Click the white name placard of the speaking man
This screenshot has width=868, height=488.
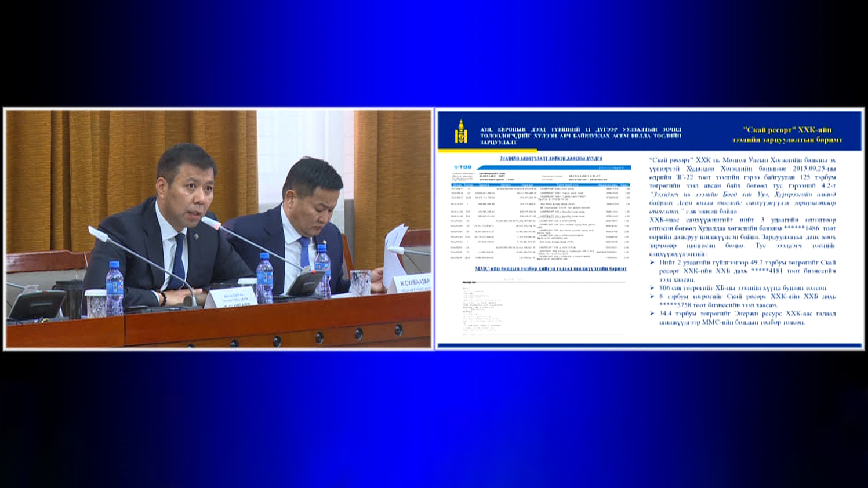[x=231, y=298]
